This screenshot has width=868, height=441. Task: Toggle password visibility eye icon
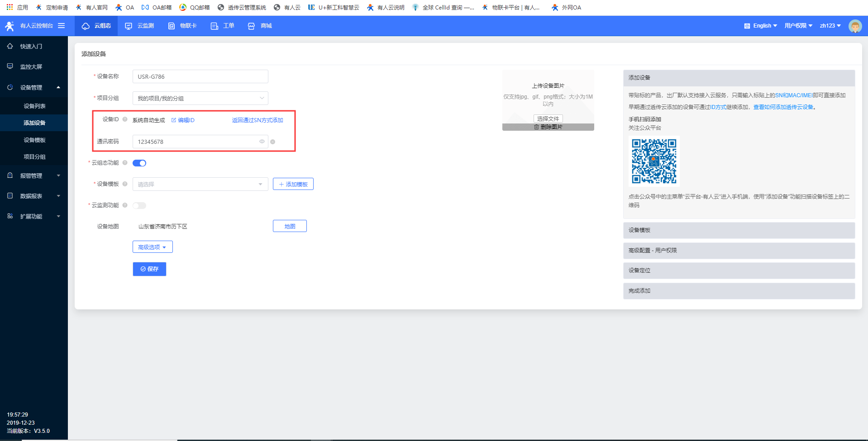(262, 142)
